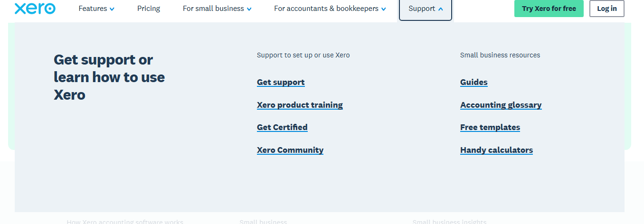Screen dimensions: 644x224
Task: Browse the Free templates link
Action: click(x=490, y=127)
